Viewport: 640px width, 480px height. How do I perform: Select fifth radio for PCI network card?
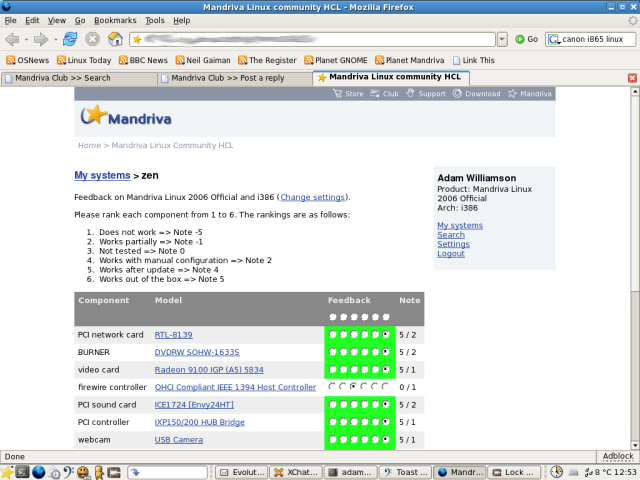(375, 334)
